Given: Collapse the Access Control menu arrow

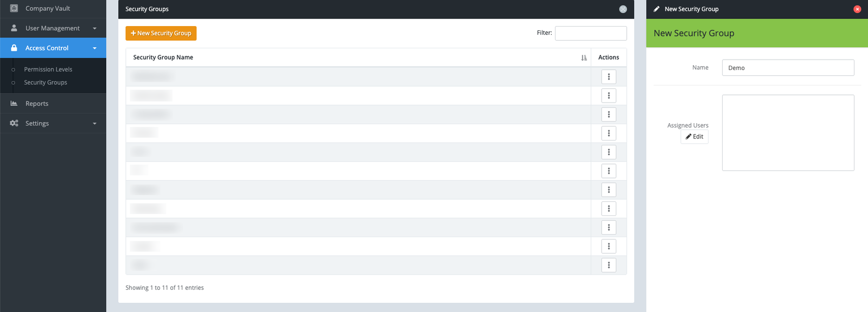Looking at the screenshot, I should (94, 48).
